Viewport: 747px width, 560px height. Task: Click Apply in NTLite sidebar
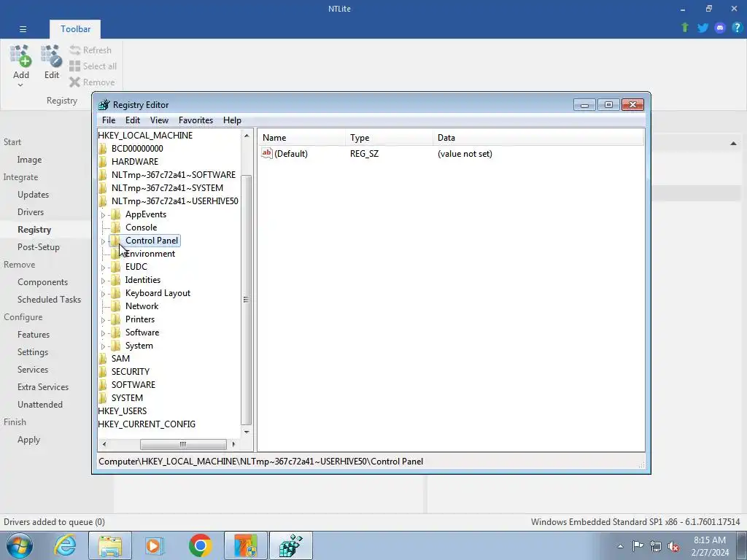tap(28, 440)
